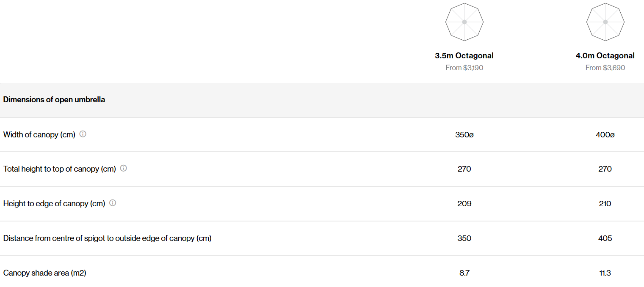Select the 3.5m Octagonal product title
The height and width of the screenshot is (287, 644).
tap(464, 55)
